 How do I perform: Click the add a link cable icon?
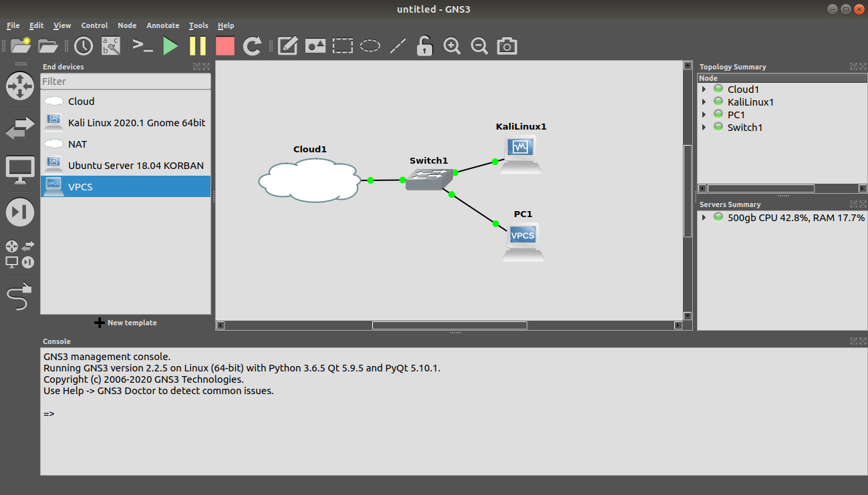coord(19,297)
